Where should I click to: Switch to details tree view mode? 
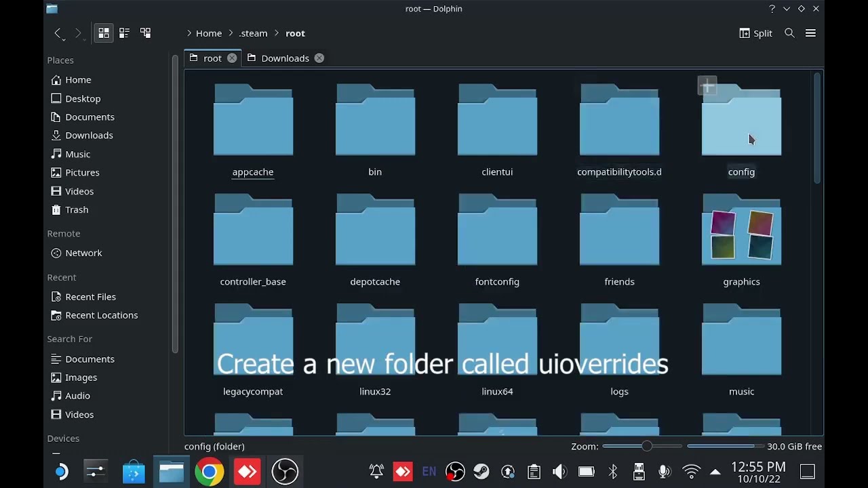tap(145, 33)
